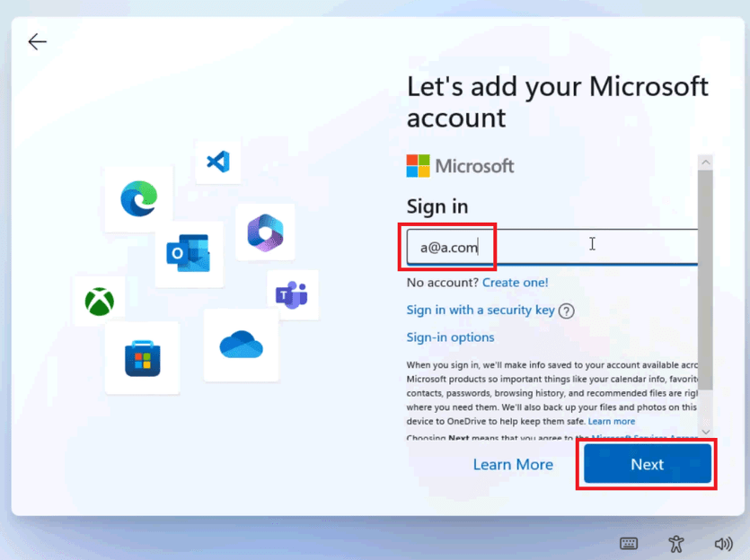Click the Microsoft Edge icon
The image size is (750, 560).
coord(138,198)
